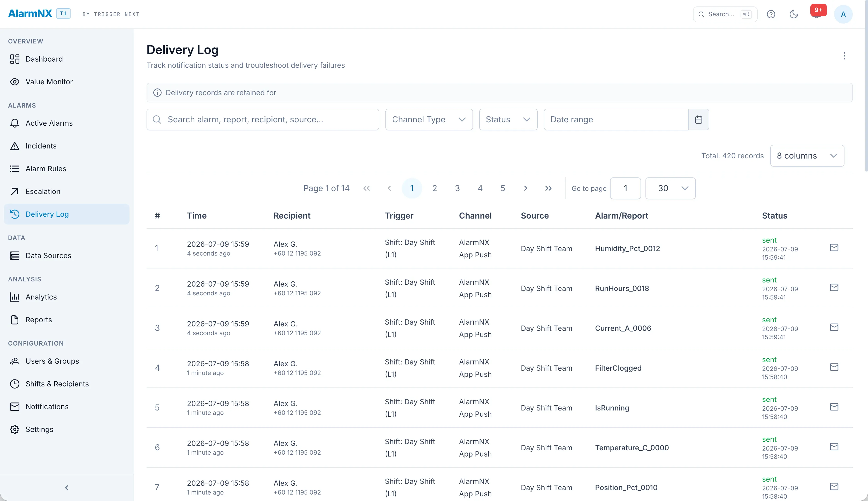Go to page 4

[480, 188]
